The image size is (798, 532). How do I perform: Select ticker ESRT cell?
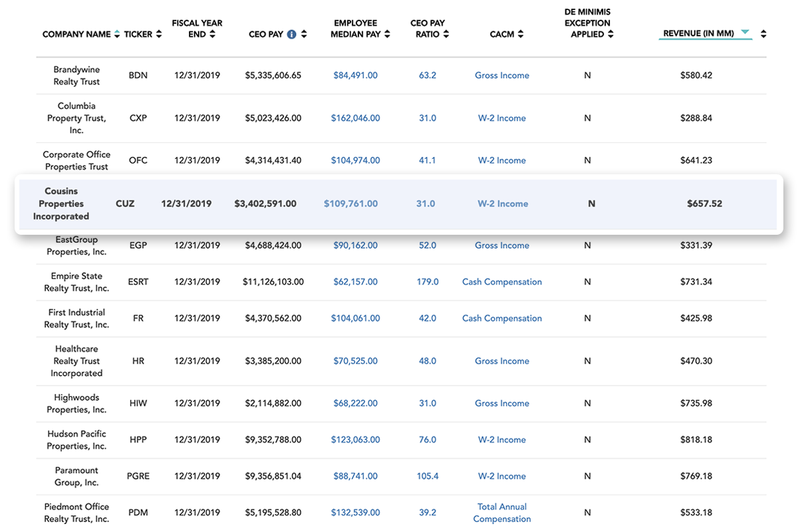[138, 282]
